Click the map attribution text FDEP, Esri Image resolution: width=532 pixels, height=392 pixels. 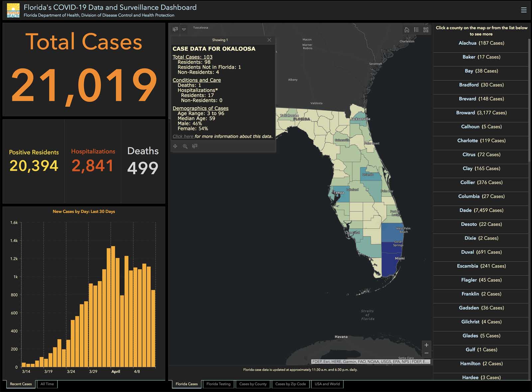pos(370,361)
